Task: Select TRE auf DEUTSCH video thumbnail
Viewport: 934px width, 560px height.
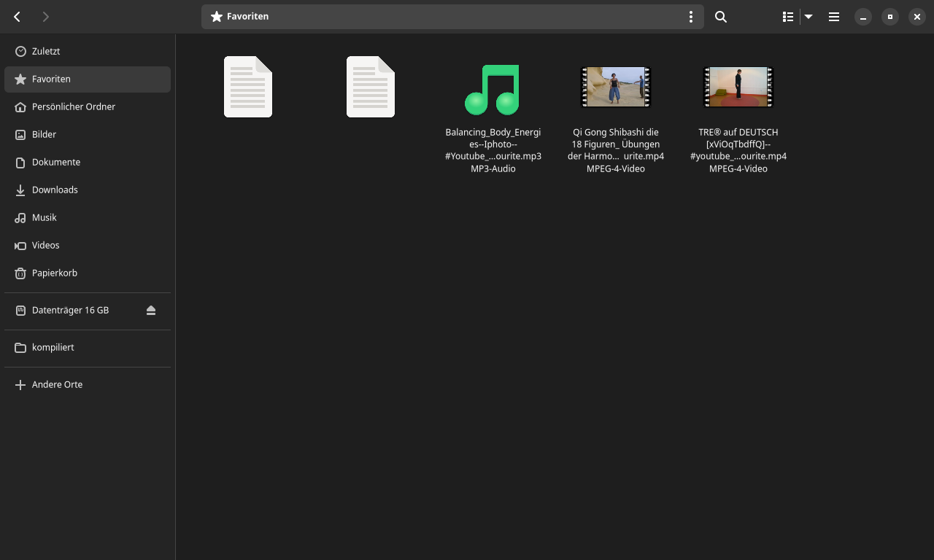Action: tap(738, 87)
